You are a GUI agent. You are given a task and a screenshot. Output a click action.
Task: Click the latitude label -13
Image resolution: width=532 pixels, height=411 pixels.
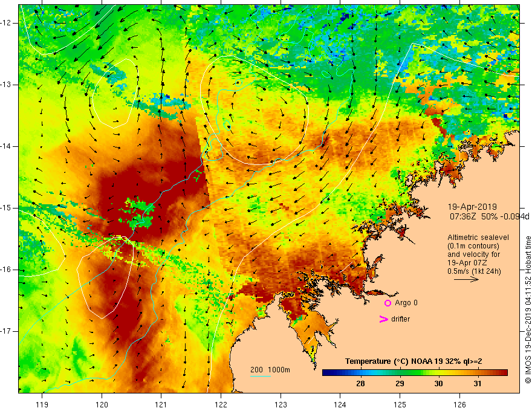pos(6,85)
